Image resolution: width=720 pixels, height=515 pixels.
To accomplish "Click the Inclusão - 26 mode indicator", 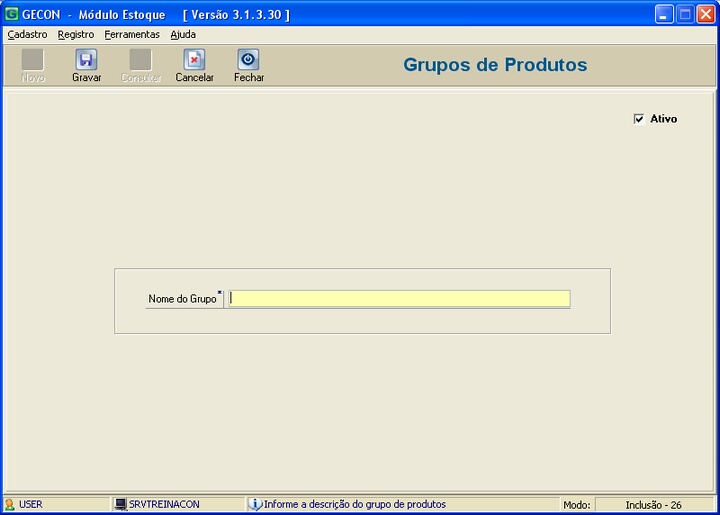I will pyautogui.click(x=653, y=505).
